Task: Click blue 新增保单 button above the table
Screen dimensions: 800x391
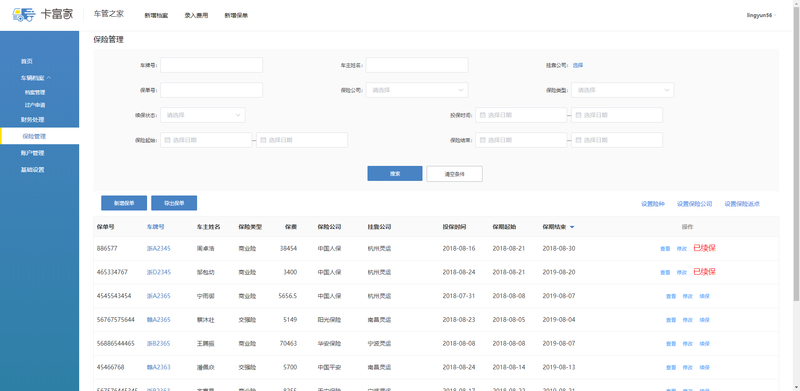Action: [124, 203]
